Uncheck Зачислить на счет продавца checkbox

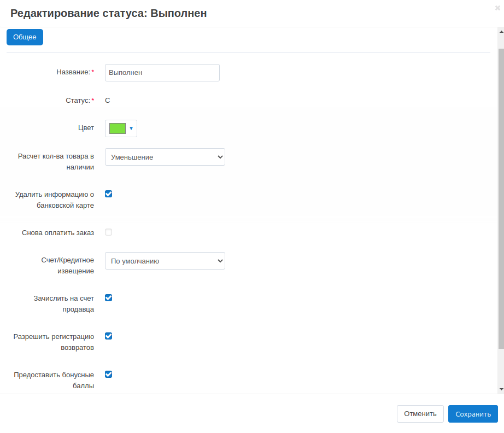[108, 297]
